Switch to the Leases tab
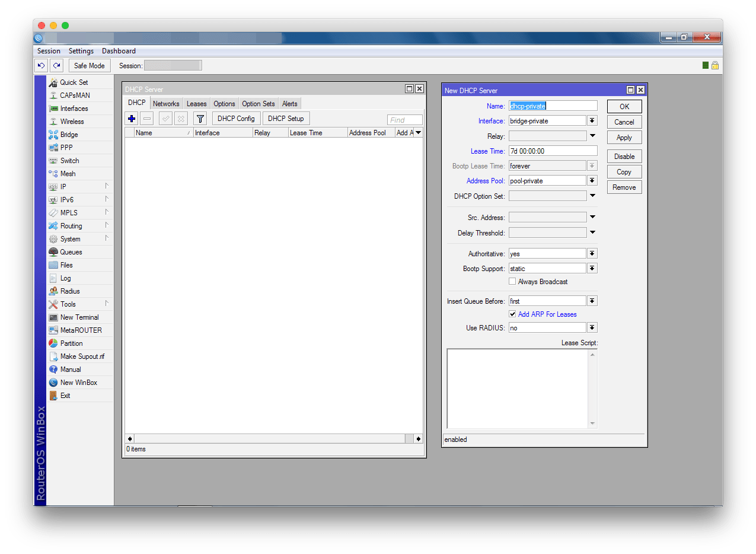This screenshot has width=756, height=554. click(196, 104)
